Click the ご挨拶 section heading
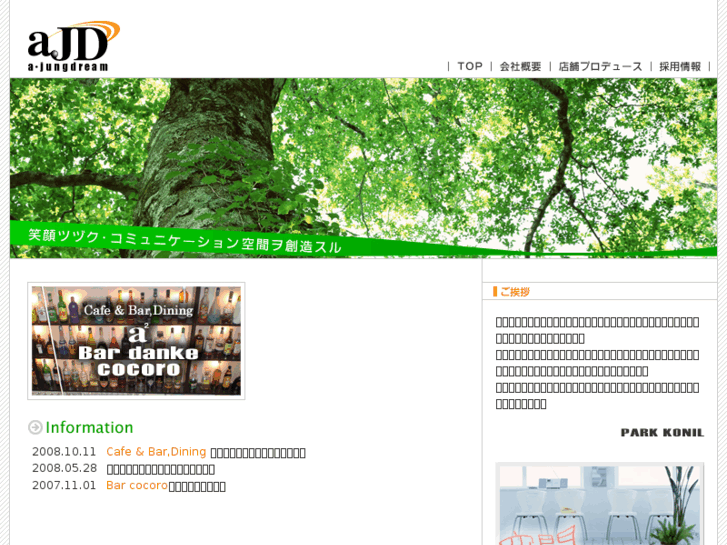The width and height of the screenshot is (727, 545). (515, 292)
